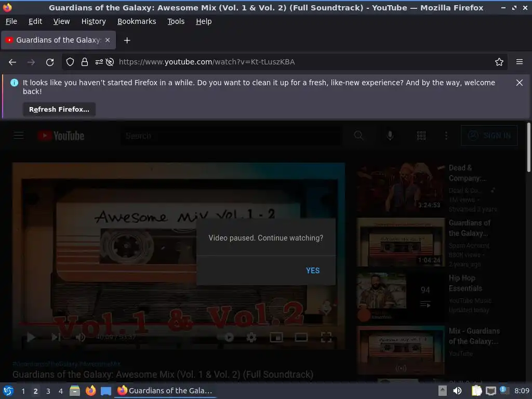Play the paused video
Viewport: 532px width, 399px height.
[31, 337]
